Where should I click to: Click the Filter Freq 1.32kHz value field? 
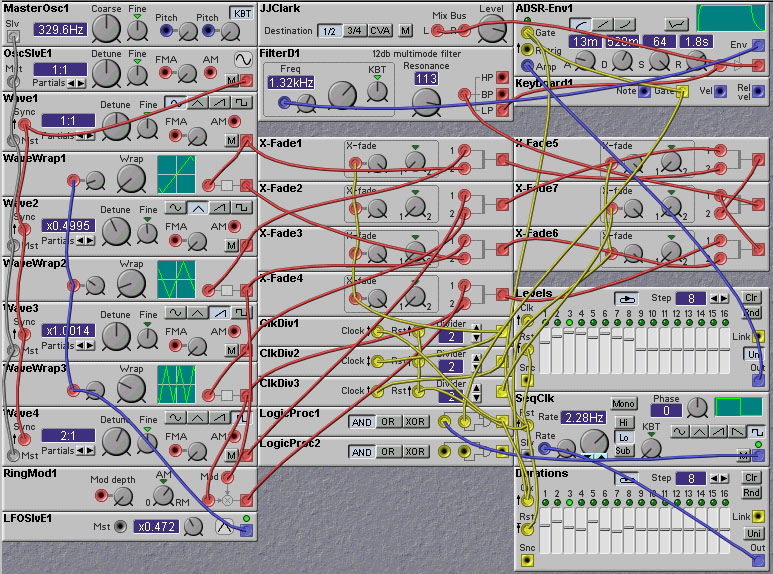(290, 83)
